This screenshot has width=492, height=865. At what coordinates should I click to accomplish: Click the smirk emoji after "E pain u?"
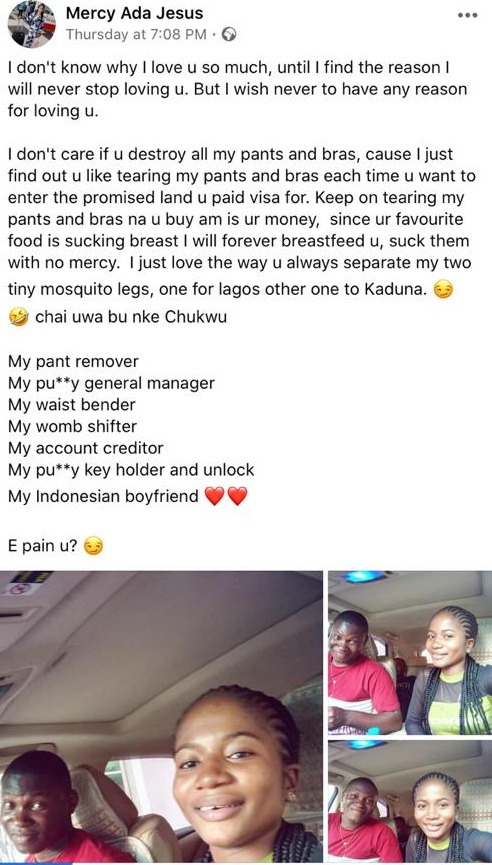[x=94, y=547]
